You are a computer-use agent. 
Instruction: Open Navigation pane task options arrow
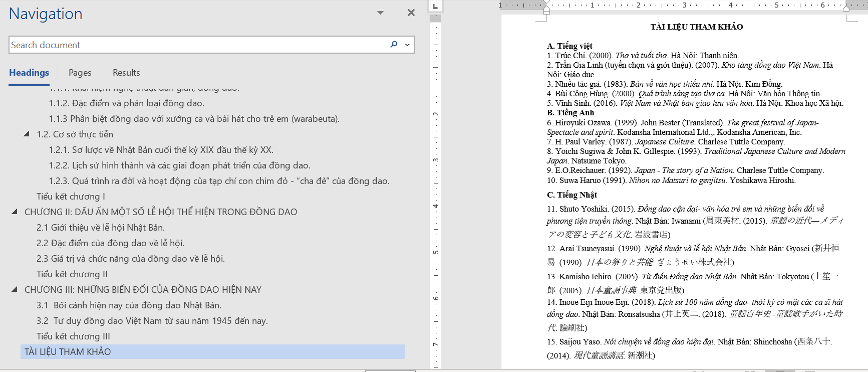coord(381,13)
